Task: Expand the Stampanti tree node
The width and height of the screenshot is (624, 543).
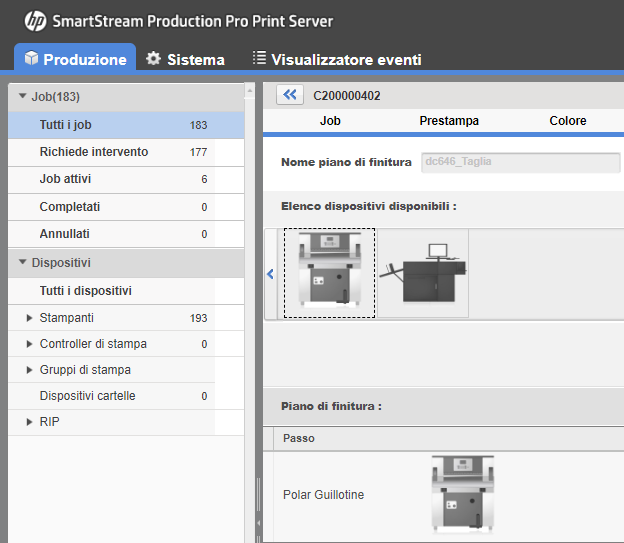Action: [x=29, y=318]
